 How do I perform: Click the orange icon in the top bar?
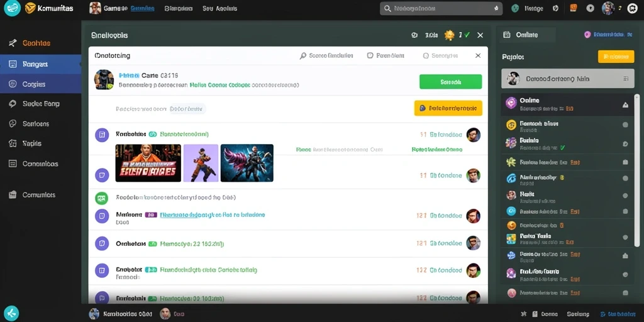[x=574, y=8]
